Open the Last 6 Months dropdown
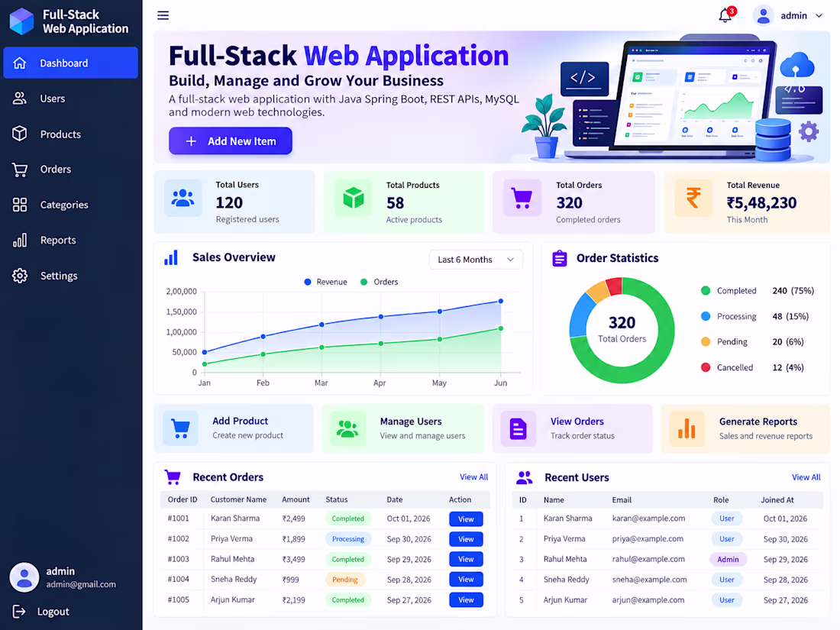The image size is (840, 630). tap(476, 260)
